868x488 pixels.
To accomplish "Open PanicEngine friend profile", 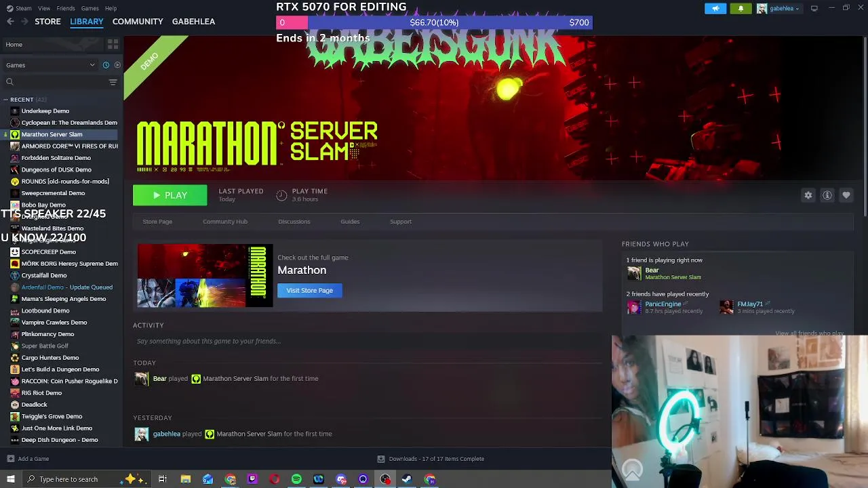I will 663,304.
